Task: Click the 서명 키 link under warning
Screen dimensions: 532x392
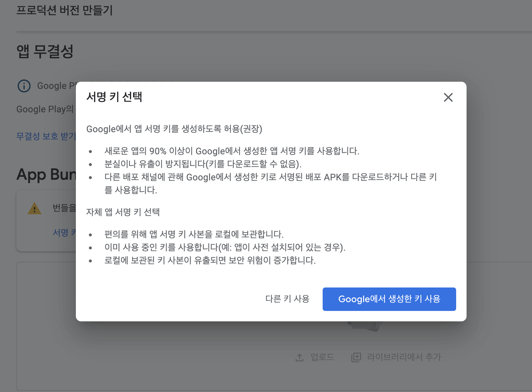Action: pos(64,232)
